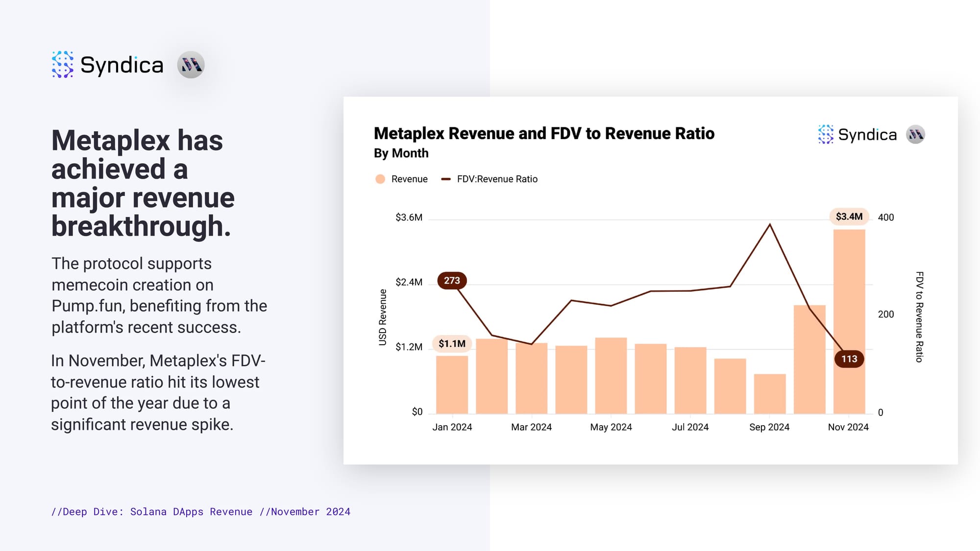The width and height of the screenshot is (980, 551).
Task: Click the Jan 2024 axis label
Action: (x=452, y=427)
